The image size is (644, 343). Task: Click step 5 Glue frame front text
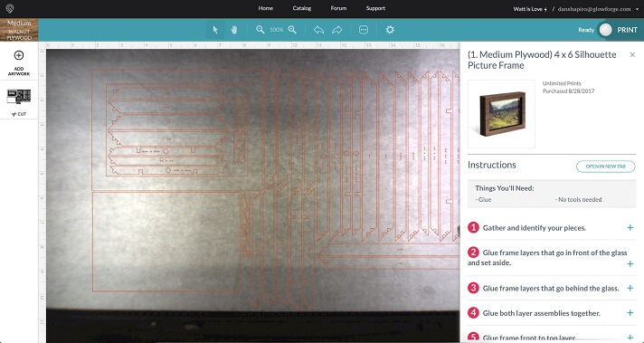click(x=529, y=338)
